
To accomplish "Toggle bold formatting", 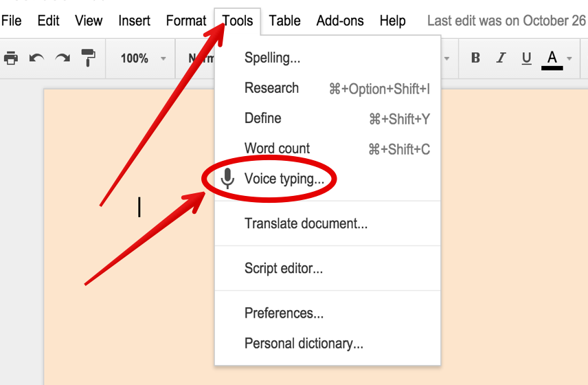I will coord(475,58).
